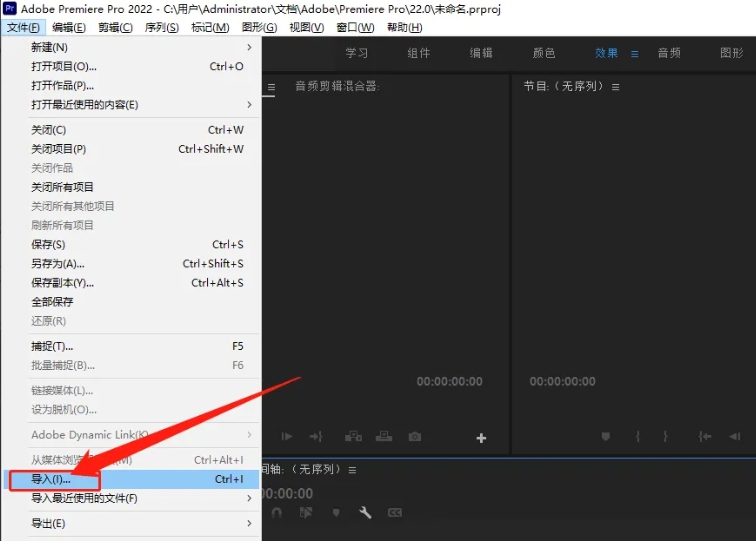
Task: Switch to the 音频 workspace tab
Action: click(669, 53)
